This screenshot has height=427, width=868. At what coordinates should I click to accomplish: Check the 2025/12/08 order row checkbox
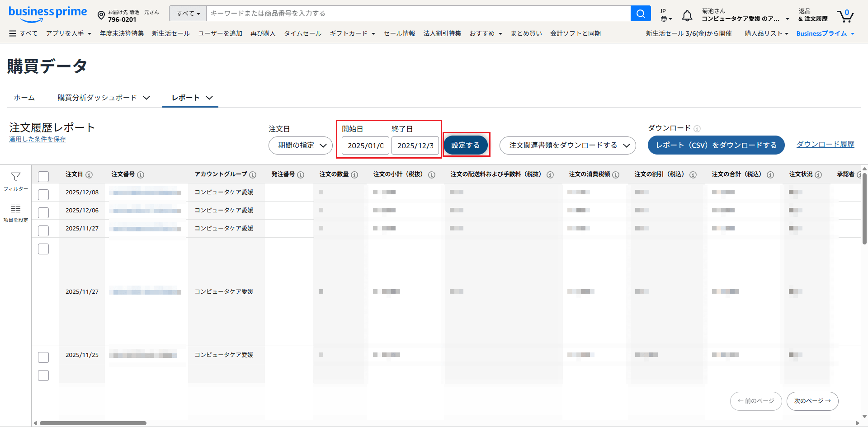coord(43,194)
